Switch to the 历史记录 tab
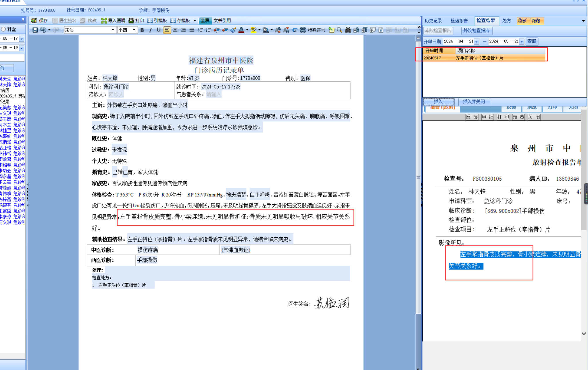Image resolution: width=588 pixels, height=370 pixels. tap(433, 21)
